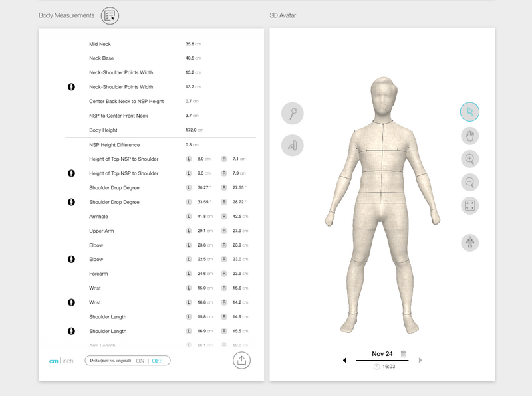Turn Delta comparison ON
Image resolution: width=532 pixels, height=396 pixels.
click(x=140, y=361)
